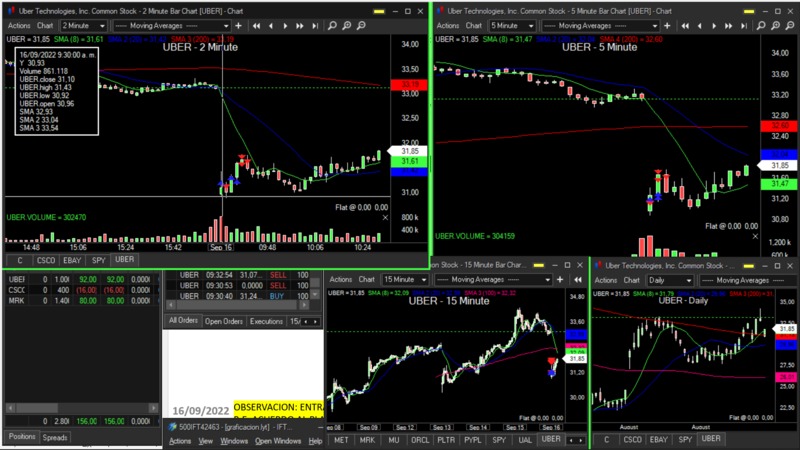The image size is (800, 450).
Task: Select the MRK row in positions list
Action: point(18,300)
